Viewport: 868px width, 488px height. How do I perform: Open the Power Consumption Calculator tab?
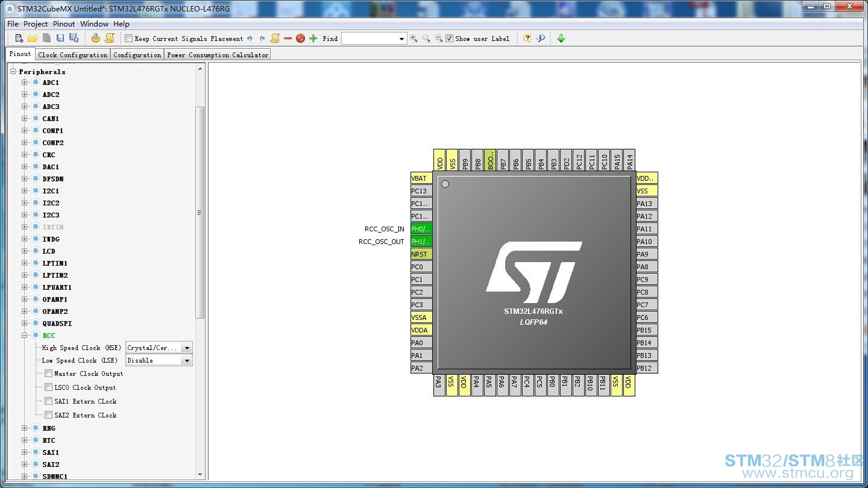pos(218,55)
